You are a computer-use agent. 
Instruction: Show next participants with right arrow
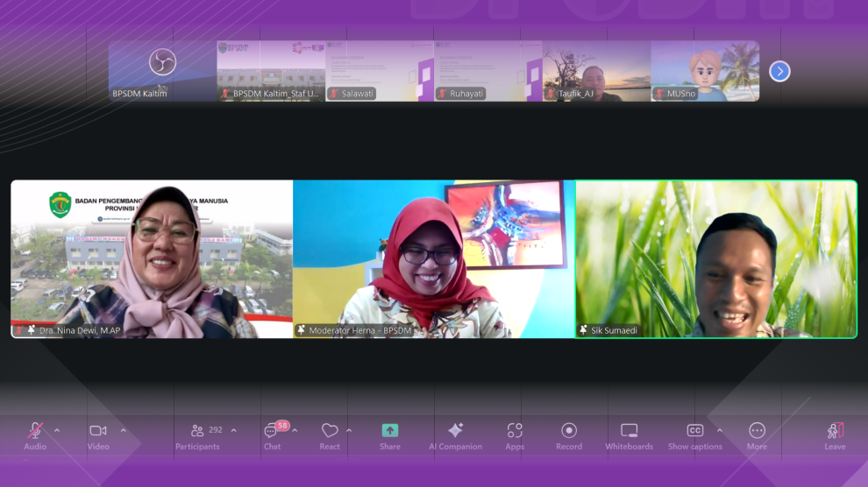[779, 72]
